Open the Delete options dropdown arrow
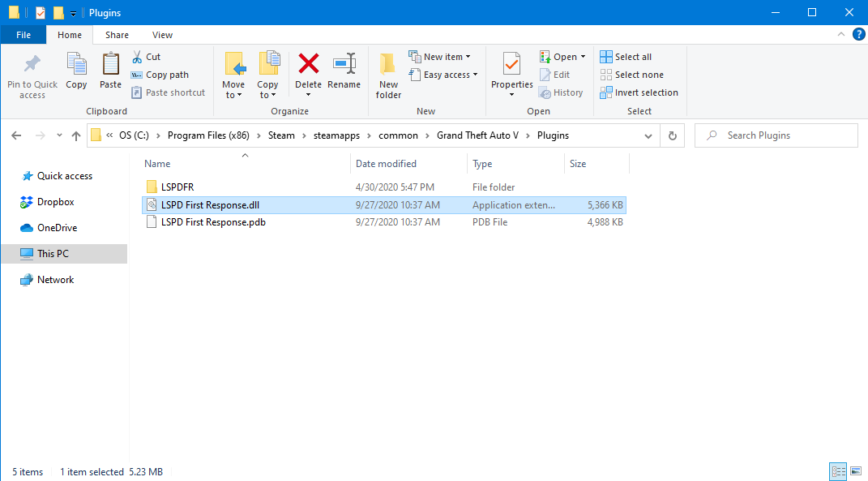This screenshot has width=868, height=481. (x=308, y=95)
